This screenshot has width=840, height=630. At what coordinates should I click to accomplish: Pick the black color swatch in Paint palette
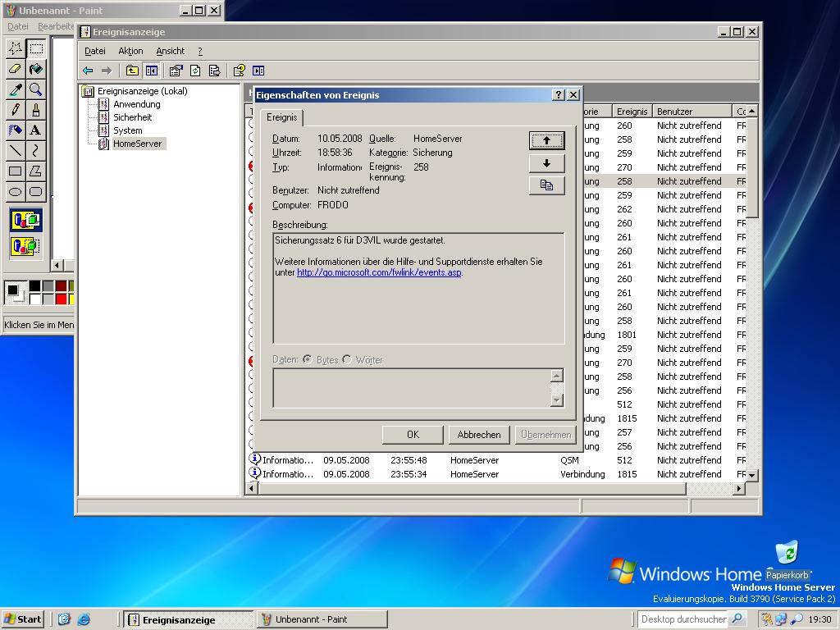tap(34, 286)
